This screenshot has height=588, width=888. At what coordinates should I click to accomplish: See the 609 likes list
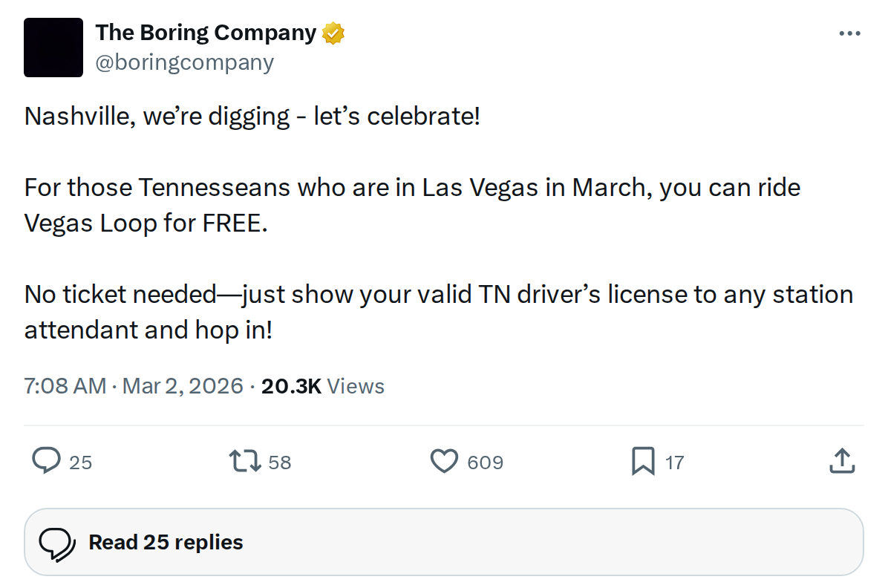pos(484,463)
